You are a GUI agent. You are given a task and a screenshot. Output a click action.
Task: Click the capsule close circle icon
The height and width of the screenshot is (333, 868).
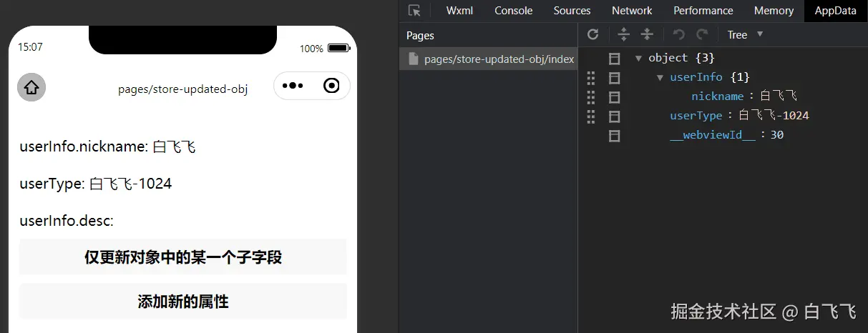click(331, 86)
